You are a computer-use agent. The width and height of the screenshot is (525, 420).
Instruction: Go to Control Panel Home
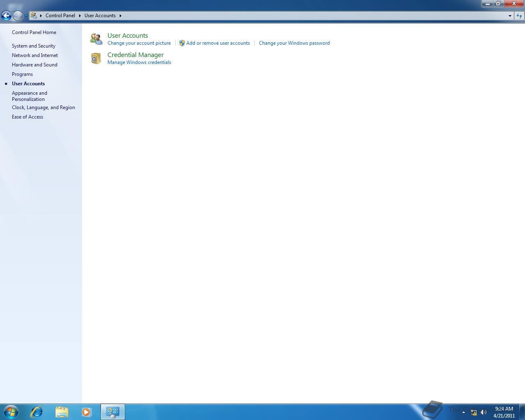point(34,32)
